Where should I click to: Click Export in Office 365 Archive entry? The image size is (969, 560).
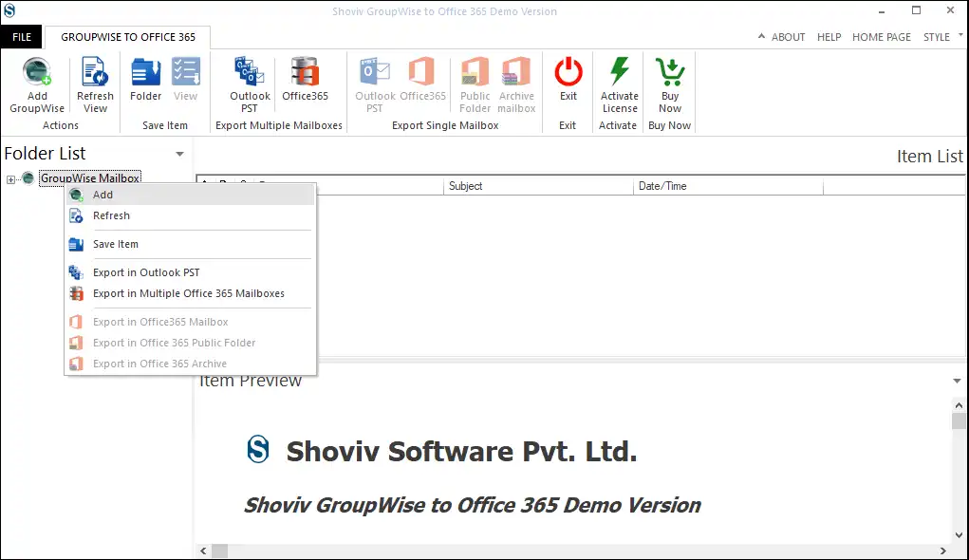(x=191, y=364)
